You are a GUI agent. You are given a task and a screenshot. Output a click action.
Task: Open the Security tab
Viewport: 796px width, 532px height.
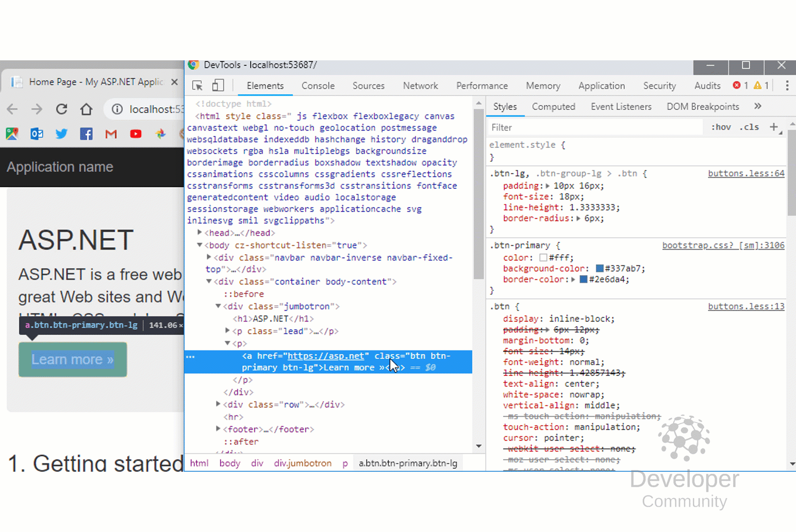[659, 86]
